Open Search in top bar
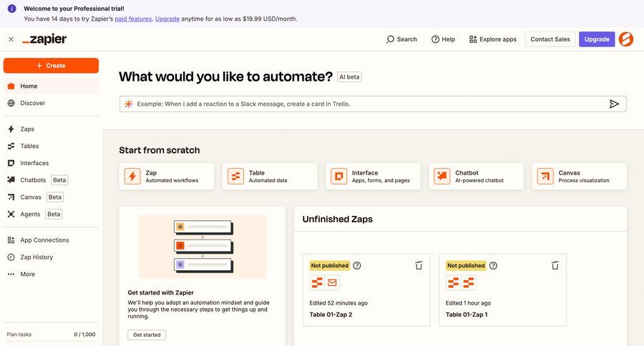 coord(401,39)
